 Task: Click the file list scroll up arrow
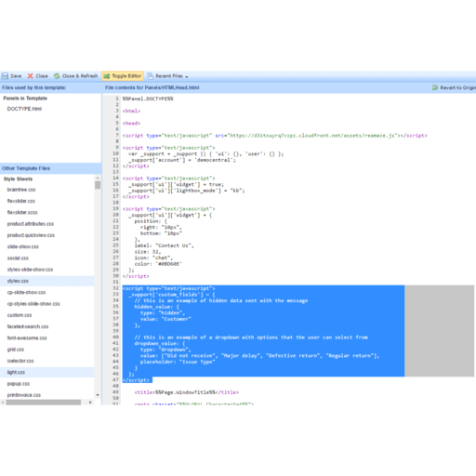[x=98, y=178]
